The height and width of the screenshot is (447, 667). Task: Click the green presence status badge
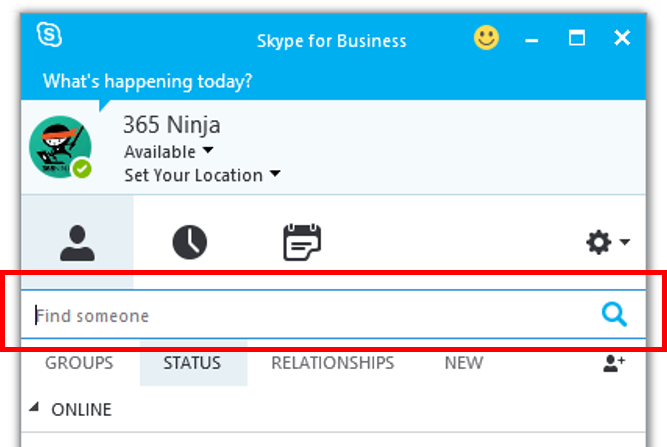tap(82, 169)
